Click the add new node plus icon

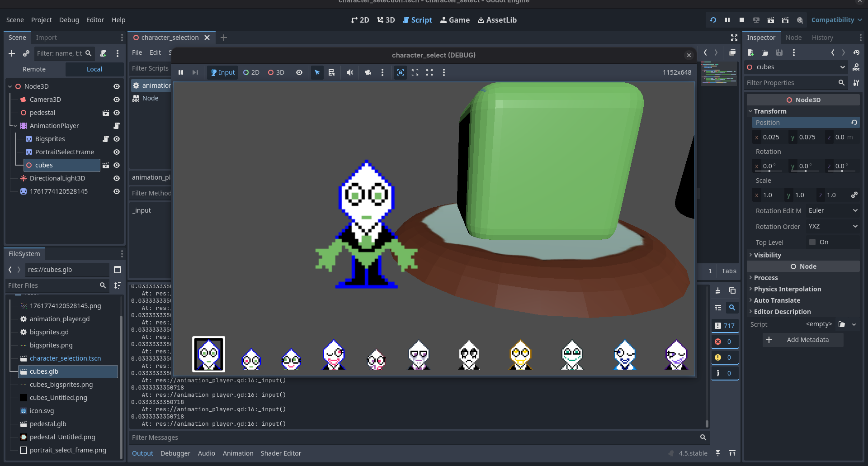tap(12, 53)
